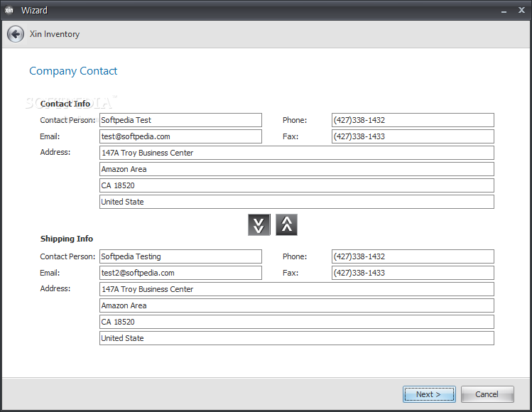Edit Shipping Info Amazon Area address line
This screenshot has height=412, width=532.
coord(297,305)
